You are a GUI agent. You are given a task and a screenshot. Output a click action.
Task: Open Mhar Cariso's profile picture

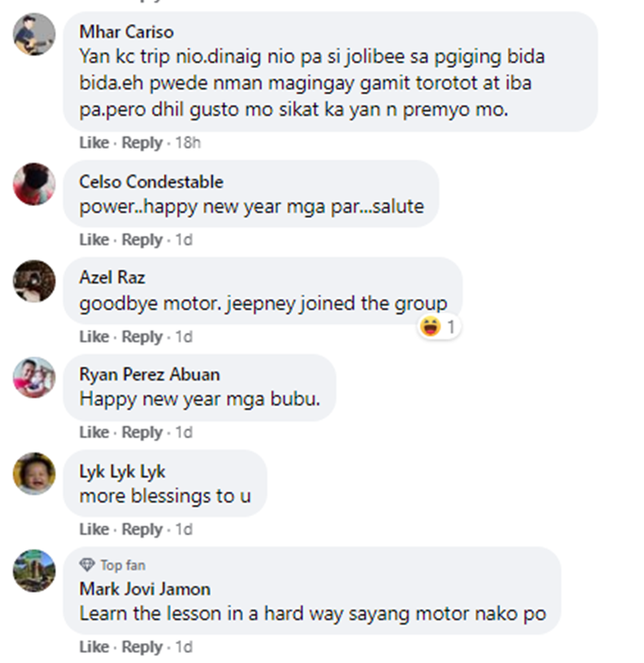point(34,34)
